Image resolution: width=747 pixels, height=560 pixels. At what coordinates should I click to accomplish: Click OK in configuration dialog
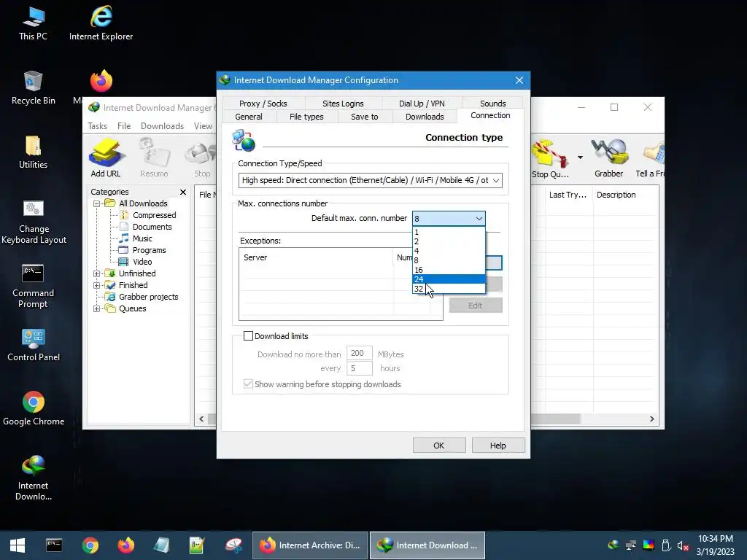(x=438, y=446)
